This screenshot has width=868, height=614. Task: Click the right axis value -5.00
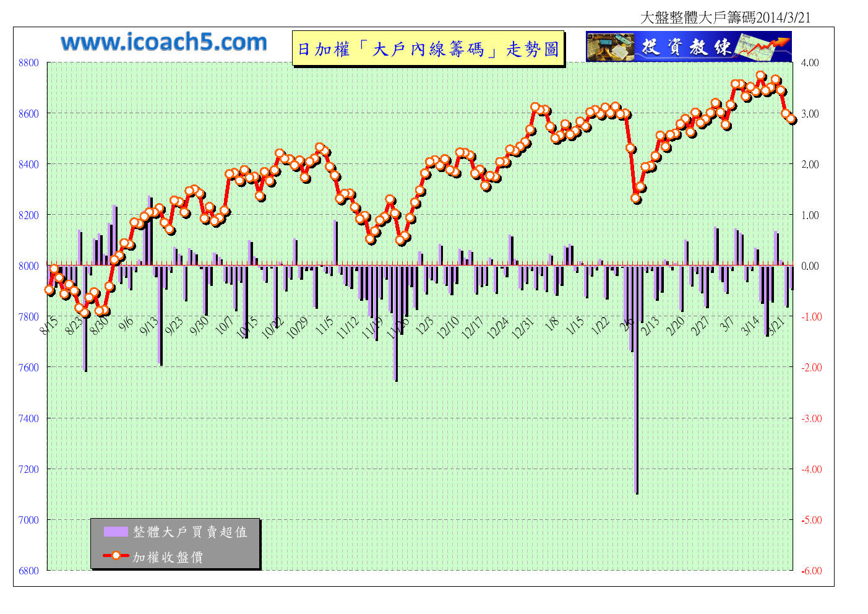coord(812,520)
